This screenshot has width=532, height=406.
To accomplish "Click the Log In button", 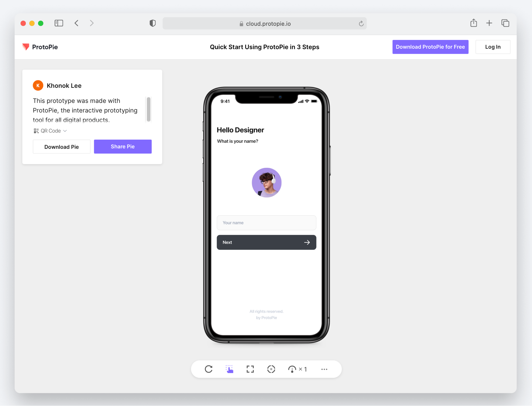I will (493, 47).
